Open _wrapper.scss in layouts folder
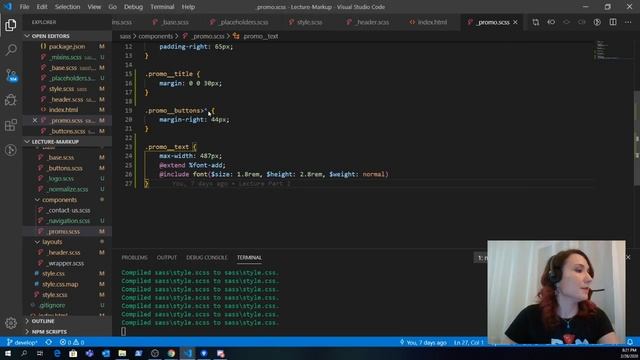 [x=67, y=263]
